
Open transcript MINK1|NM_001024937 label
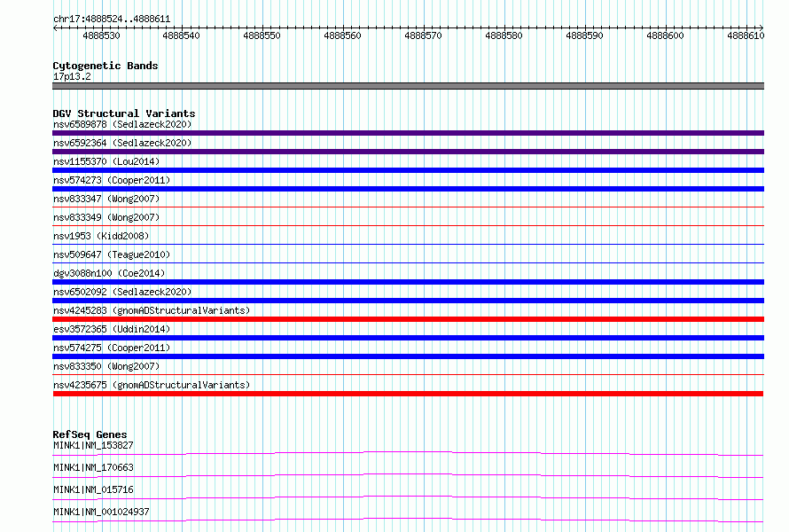pyautogui.click(x=101, y=512)
